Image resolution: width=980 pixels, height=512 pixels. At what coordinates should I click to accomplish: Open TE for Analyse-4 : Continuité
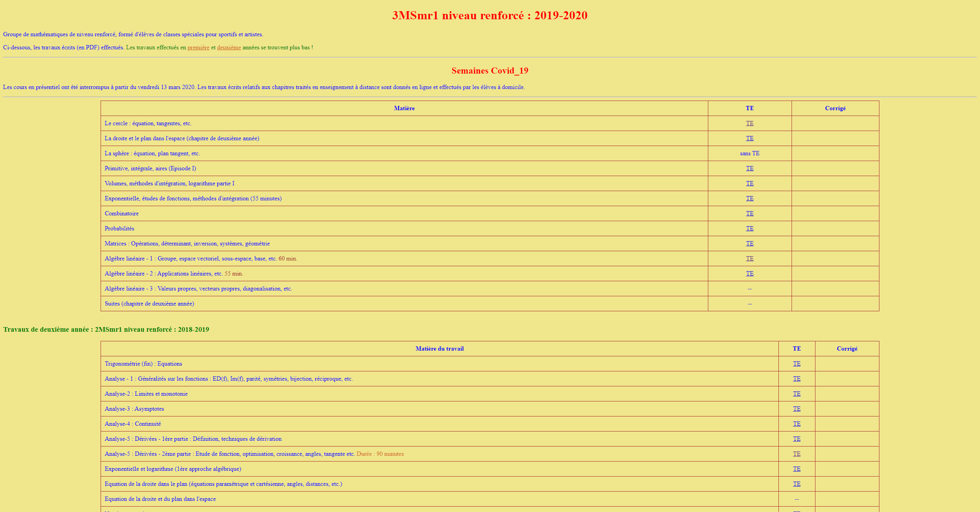796,424
